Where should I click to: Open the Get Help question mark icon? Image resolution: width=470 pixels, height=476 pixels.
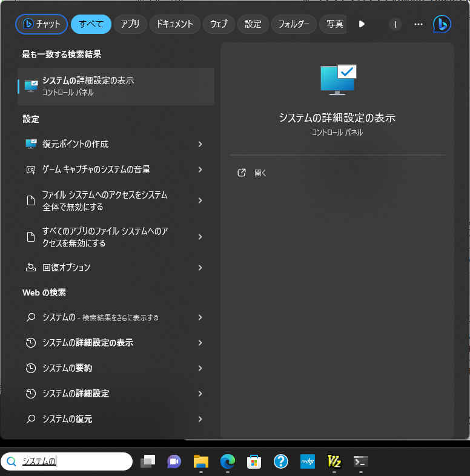click(x=280, y=462)
